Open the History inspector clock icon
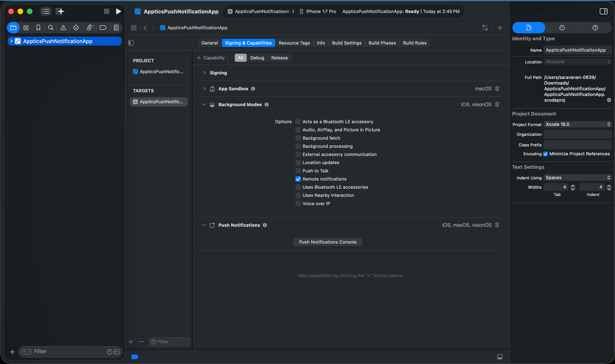Viewport: 615px width, 364px height. click(x=562, y=28)
